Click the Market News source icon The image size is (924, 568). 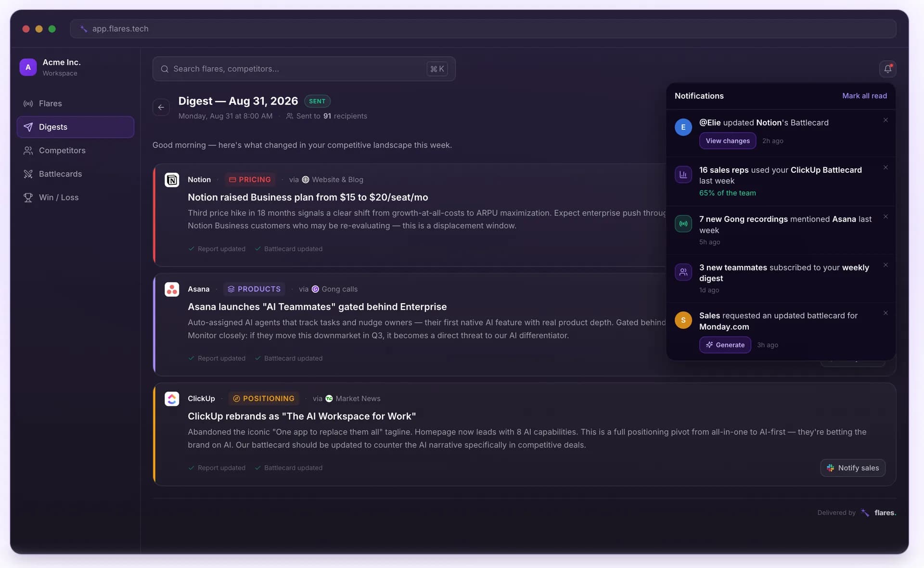[329, 399]
